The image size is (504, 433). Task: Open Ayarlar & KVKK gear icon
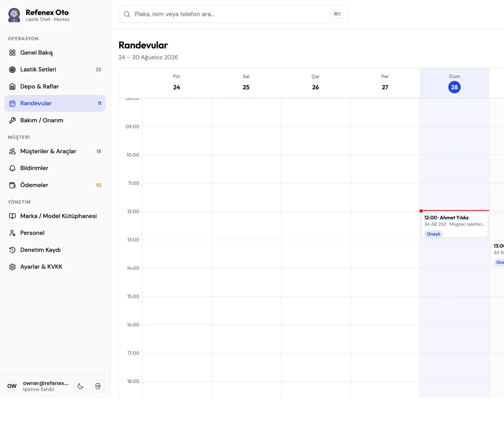(x=12, y=267)
